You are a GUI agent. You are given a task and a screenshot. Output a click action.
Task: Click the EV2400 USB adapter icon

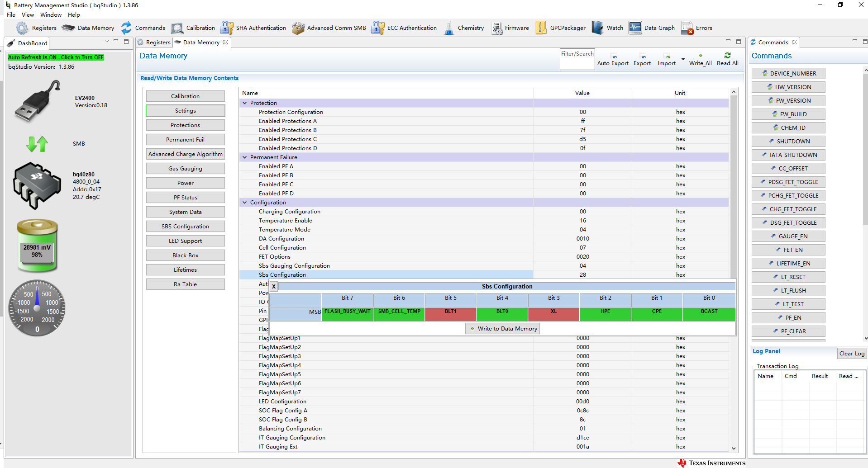click(x=38, y=101)
